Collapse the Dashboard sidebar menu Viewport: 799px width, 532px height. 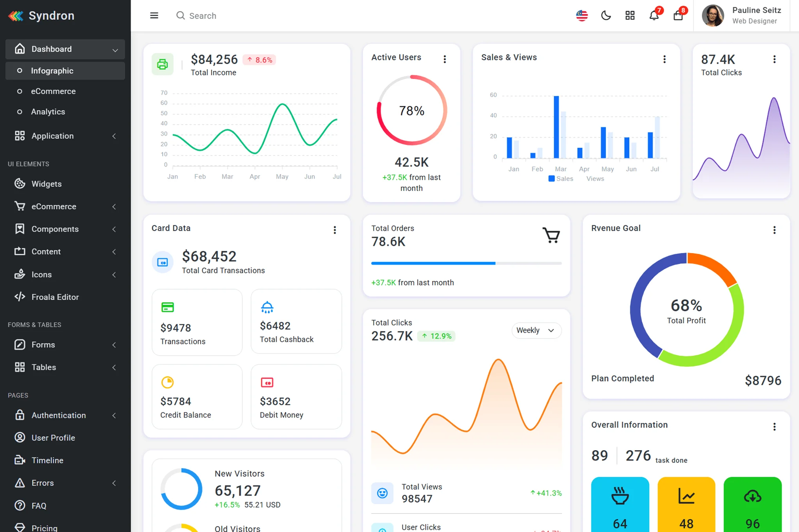pyautogui.click(x=65, y=49)
